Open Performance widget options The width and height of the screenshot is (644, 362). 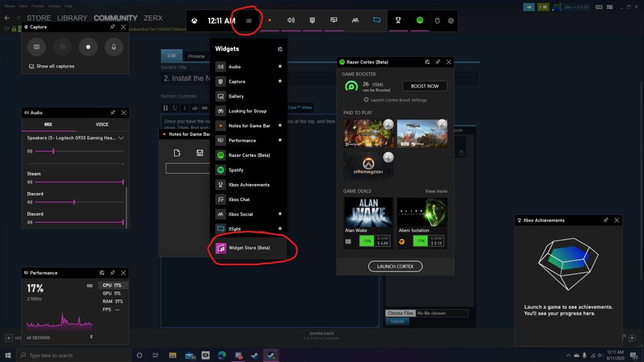click(x=102, y=273)
